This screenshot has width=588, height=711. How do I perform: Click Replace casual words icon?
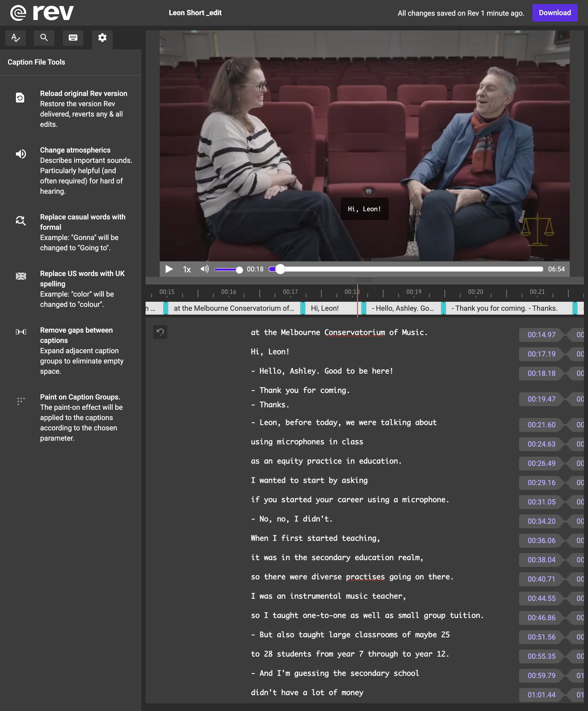click(x=21, y=221)
